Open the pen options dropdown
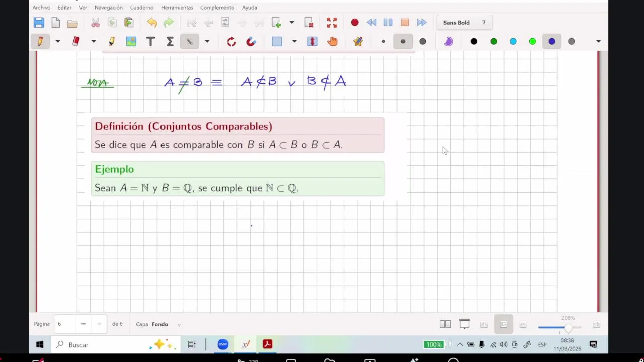This screenshot has width=644, height=362. pyautogui.click(x=57, y=41)
